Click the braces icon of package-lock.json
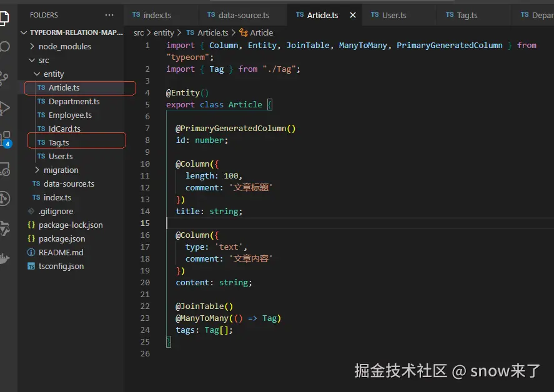 coord(31,225)
